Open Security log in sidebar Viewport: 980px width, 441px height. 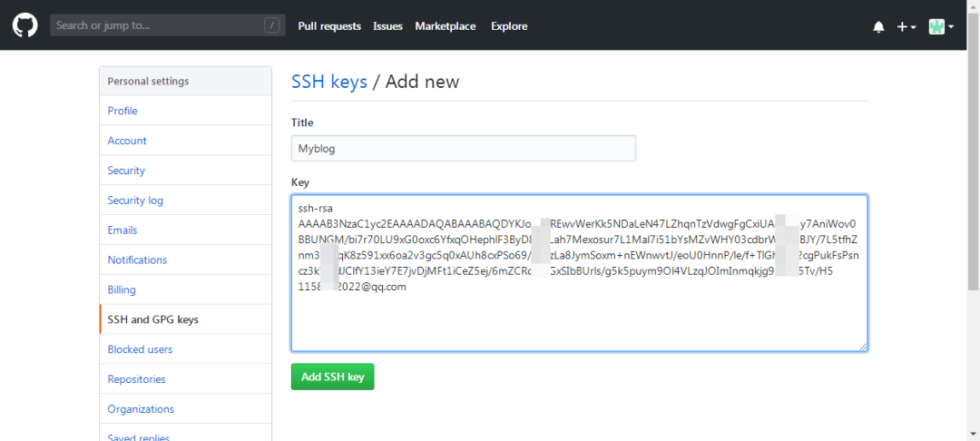(x=185, y=201)
